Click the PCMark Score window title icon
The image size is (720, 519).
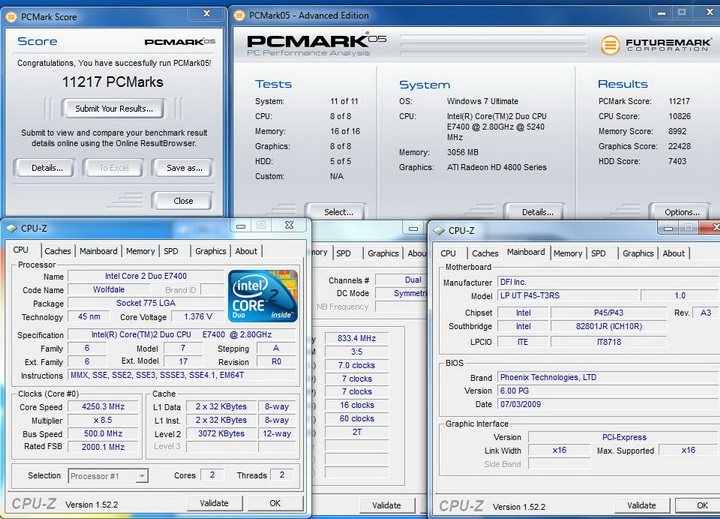[11, 17]
